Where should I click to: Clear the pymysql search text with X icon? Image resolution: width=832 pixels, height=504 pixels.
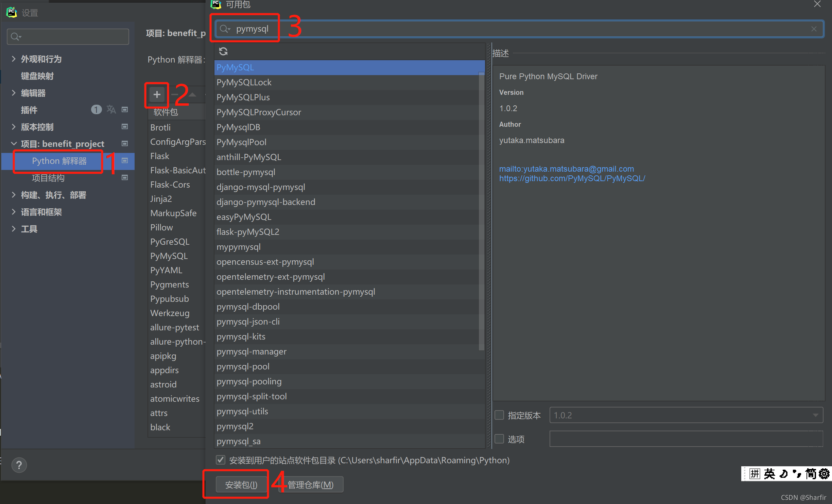click(x=814, y=29)
